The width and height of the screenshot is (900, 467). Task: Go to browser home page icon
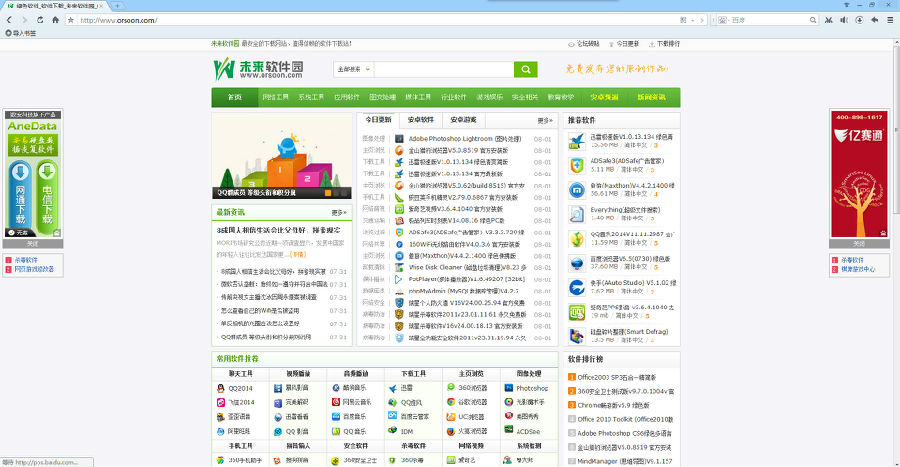click(x=55, y=20)
